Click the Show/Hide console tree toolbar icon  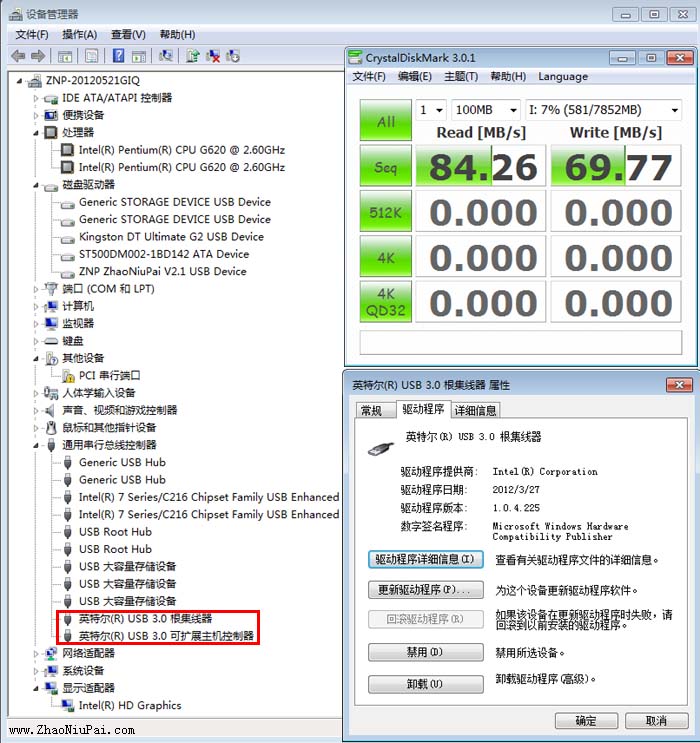pos(64,56)
